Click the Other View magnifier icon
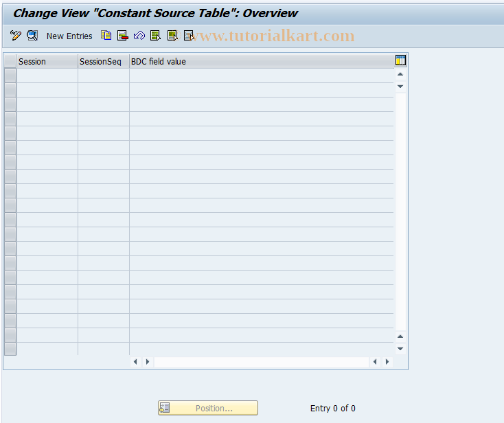This screenshot has height=423, width=504. point(32,35)
